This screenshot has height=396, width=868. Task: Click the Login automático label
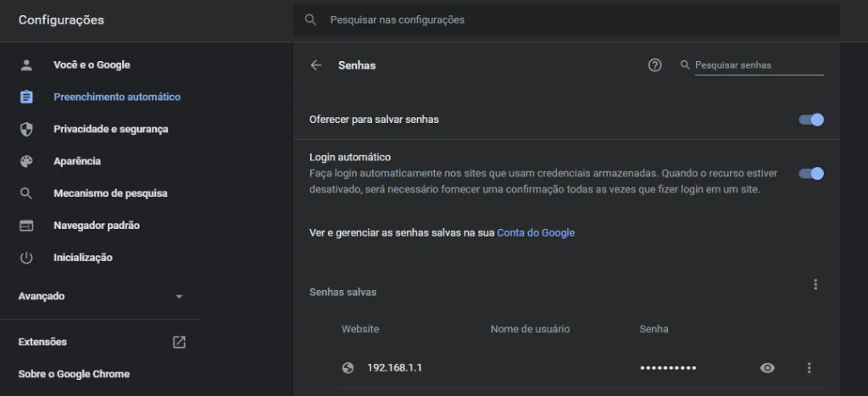coord(350,157)
